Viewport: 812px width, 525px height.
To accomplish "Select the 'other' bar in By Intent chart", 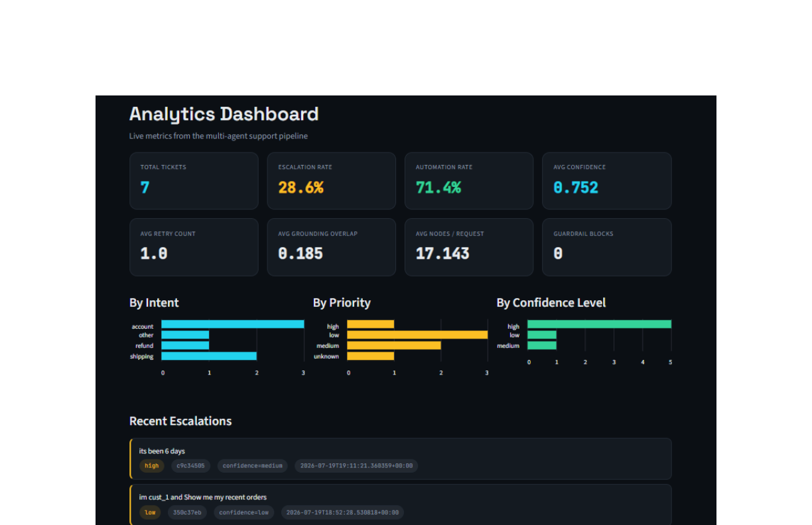I will point(185,335).
